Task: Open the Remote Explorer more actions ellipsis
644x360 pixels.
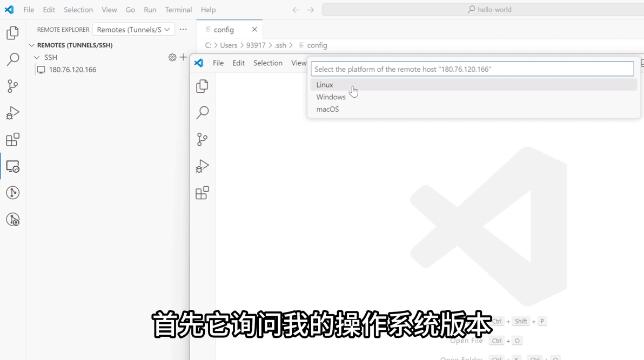Action: (183, 30)
